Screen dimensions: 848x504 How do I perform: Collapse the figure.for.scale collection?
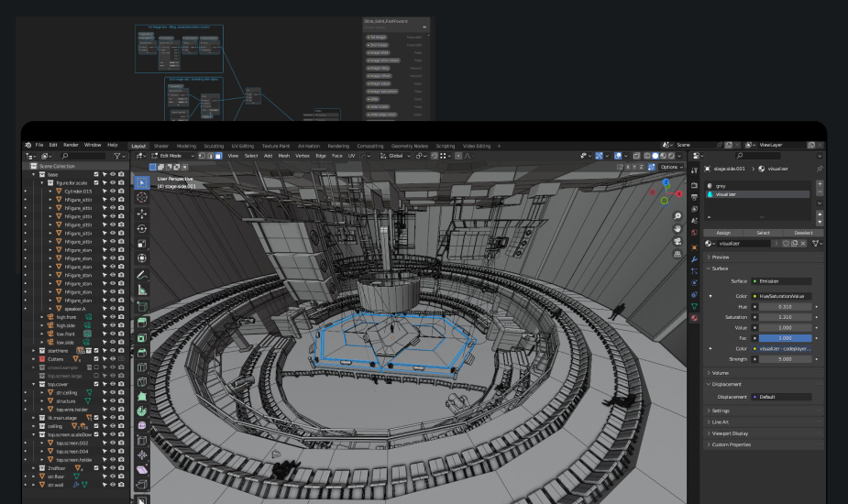pos(42,183)
